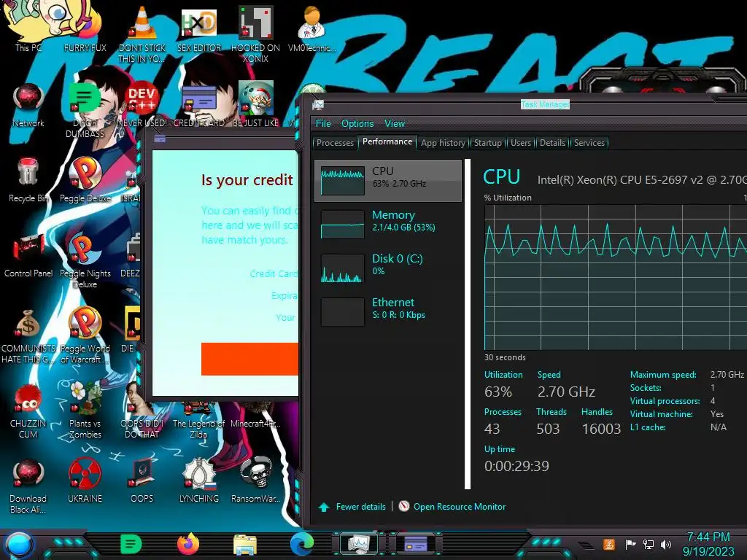Open Task Manager File menu
This screenshot has height=560, width=747.
(x=323, y=123)
